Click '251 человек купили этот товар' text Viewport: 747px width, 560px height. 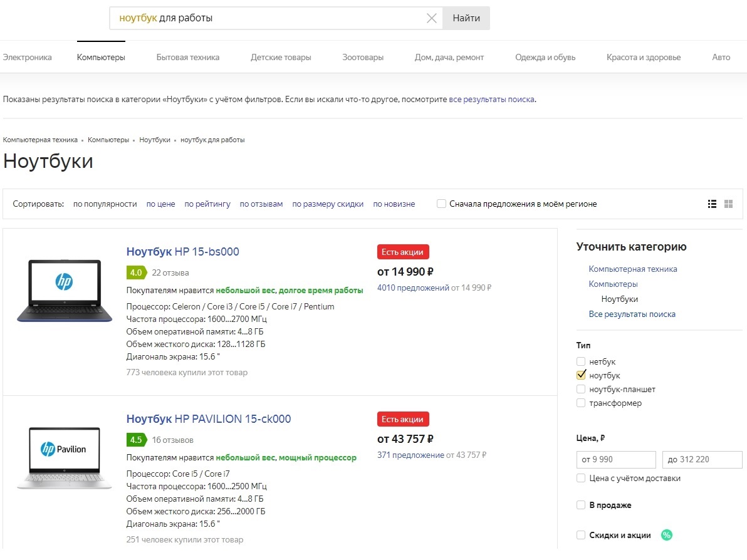[x=185, y=539]
